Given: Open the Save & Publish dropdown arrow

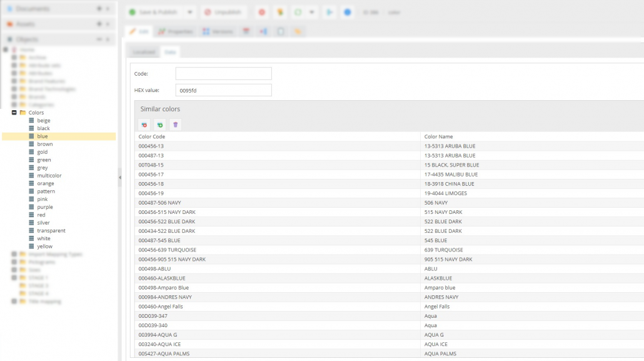Looking at the screenshot, I should 190,13.
